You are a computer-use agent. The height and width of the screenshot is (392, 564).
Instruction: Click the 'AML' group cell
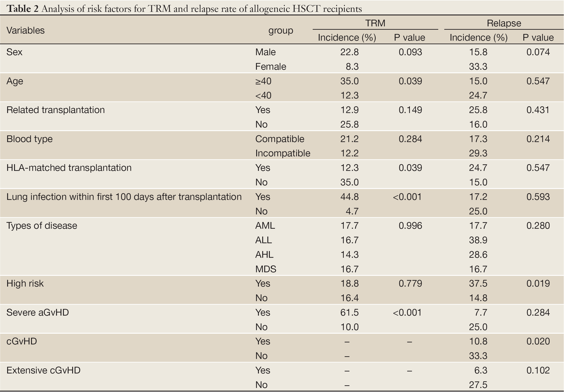pos(265,225)
